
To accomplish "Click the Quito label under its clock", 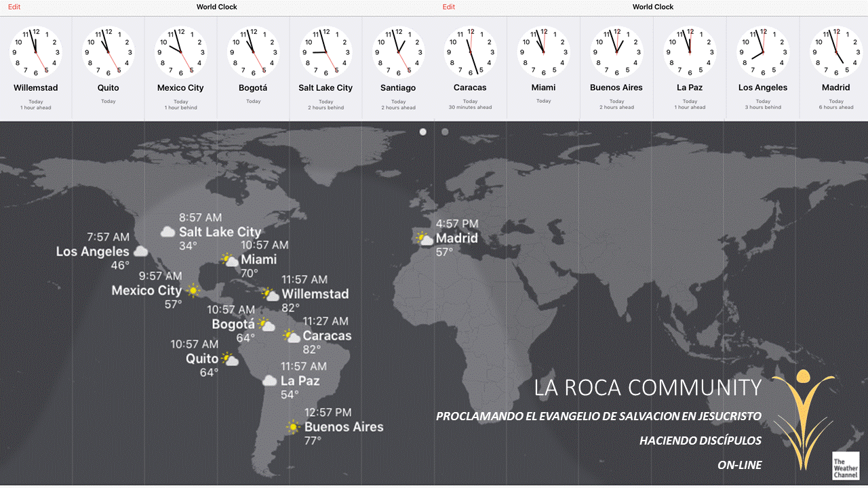I will (x=108, y=88).
